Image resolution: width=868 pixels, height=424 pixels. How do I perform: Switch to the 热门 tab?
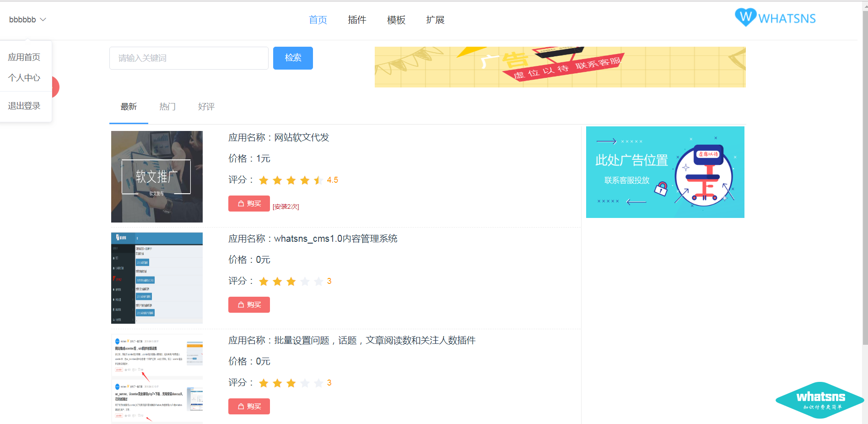[167, 107]
